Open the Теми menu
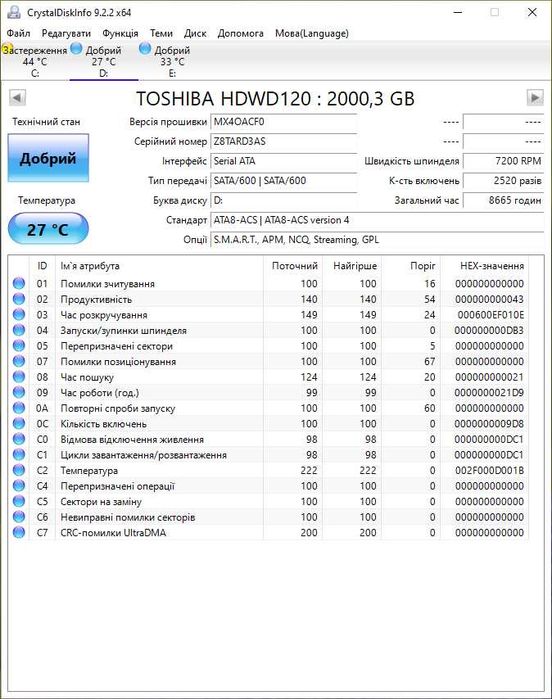 click(161, 33)
